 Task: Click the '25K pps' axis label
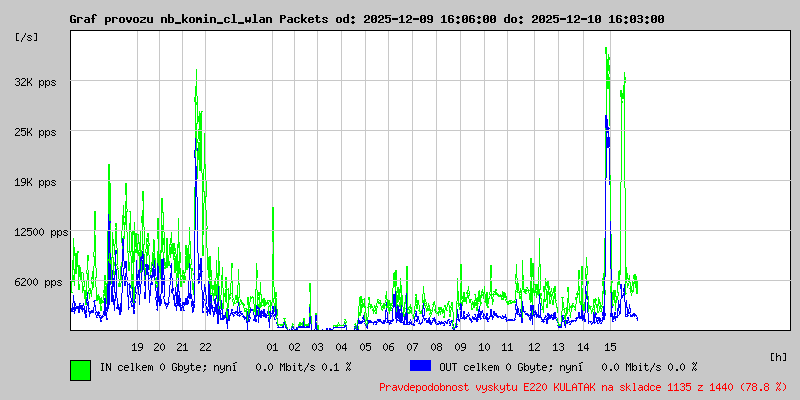(36, 133)
